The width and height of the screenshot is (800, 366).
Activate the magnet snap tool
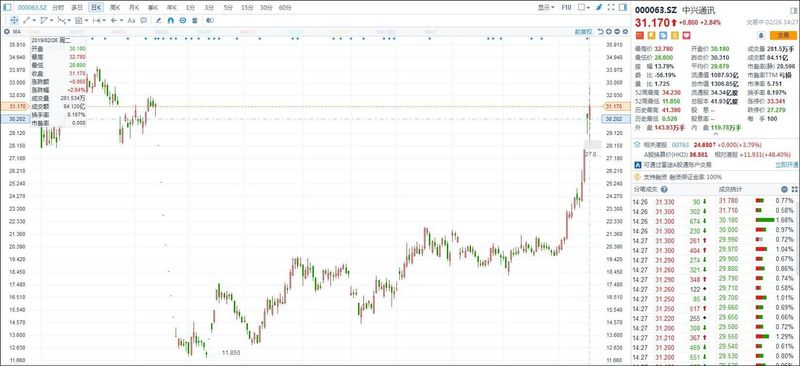pyautogui.click(x=170, y=20)
